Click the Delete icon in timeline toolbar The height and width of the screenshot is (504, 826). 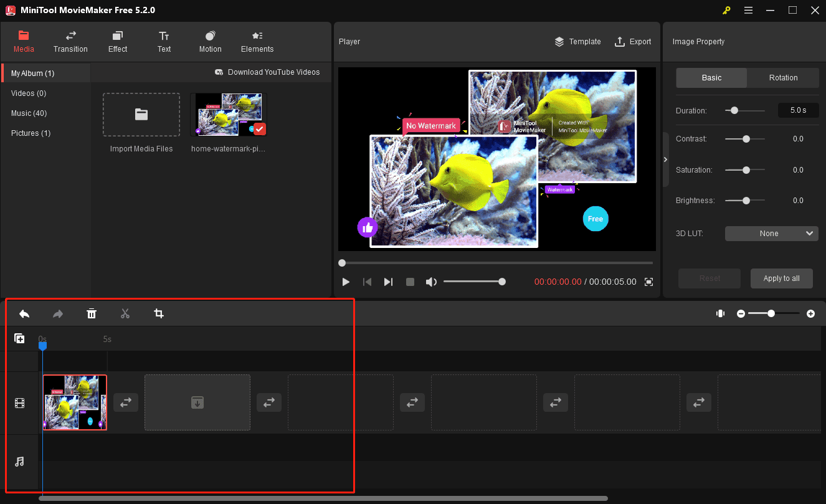[92, 313]
